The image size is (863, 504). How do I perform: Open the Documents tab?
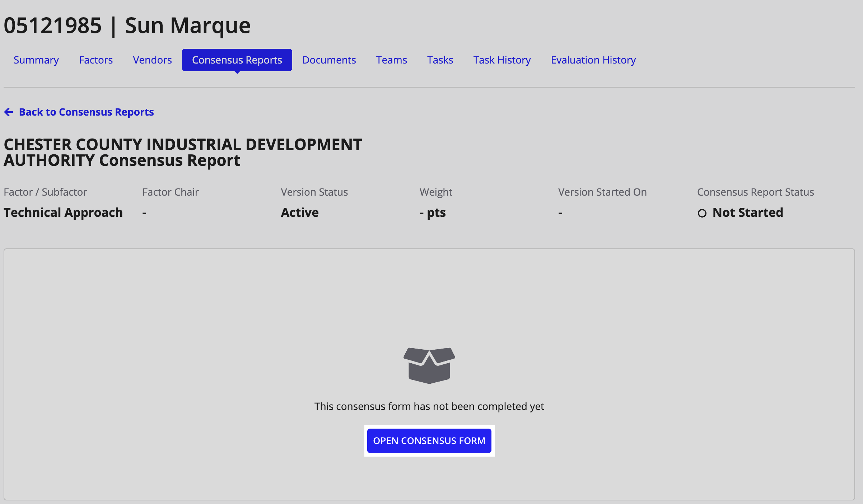(x=329, y=60)
